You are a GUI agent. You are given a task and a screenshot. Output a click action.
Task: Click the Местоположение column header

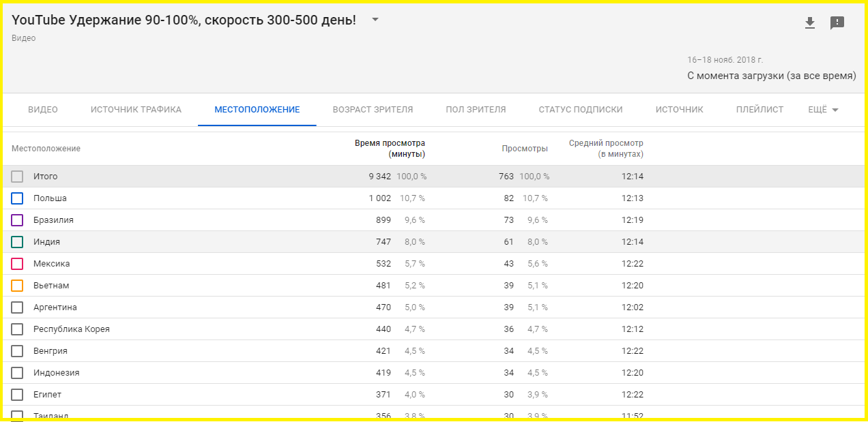click(46, 149)
